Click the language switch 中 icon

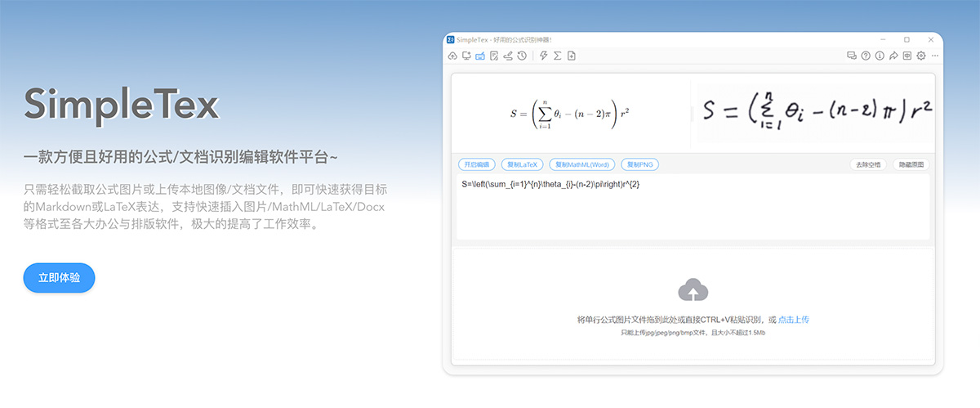point(907,56)
